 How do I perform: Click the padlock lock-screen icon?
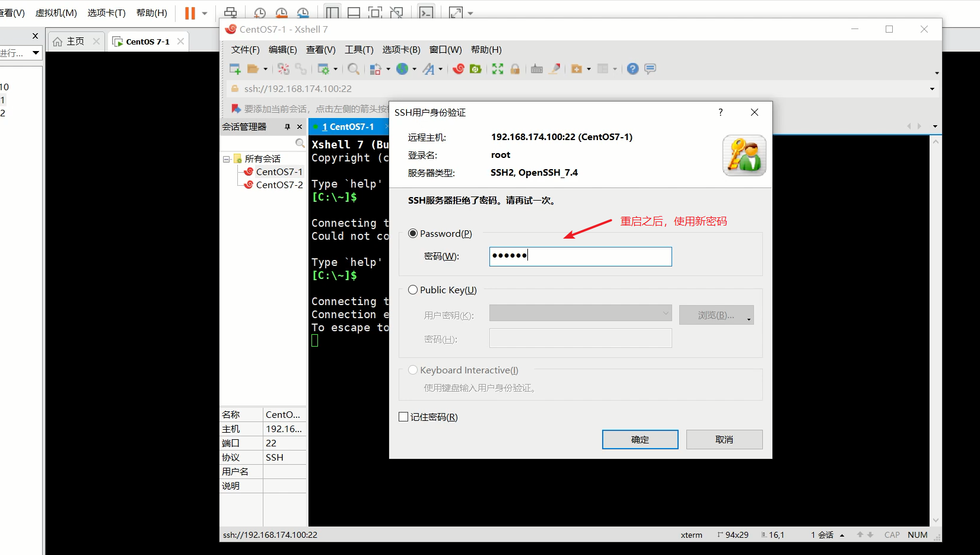[515, 69]
